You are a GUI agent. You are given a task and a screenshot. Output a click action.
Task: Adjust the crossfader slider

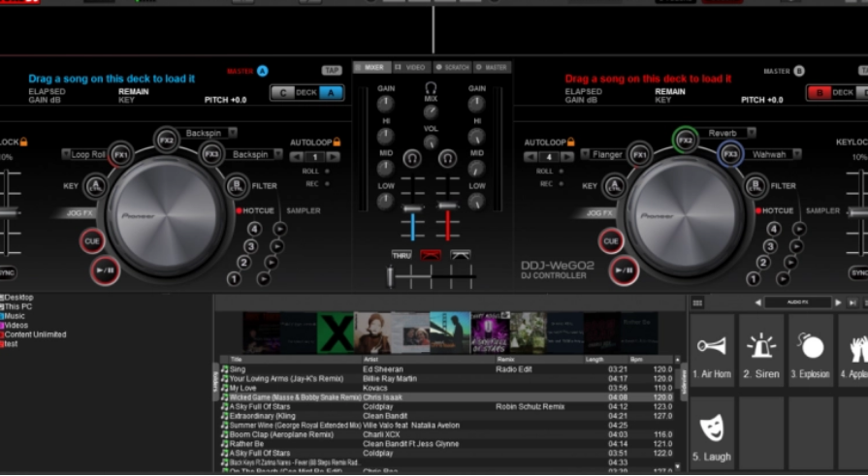coord(390,276)
